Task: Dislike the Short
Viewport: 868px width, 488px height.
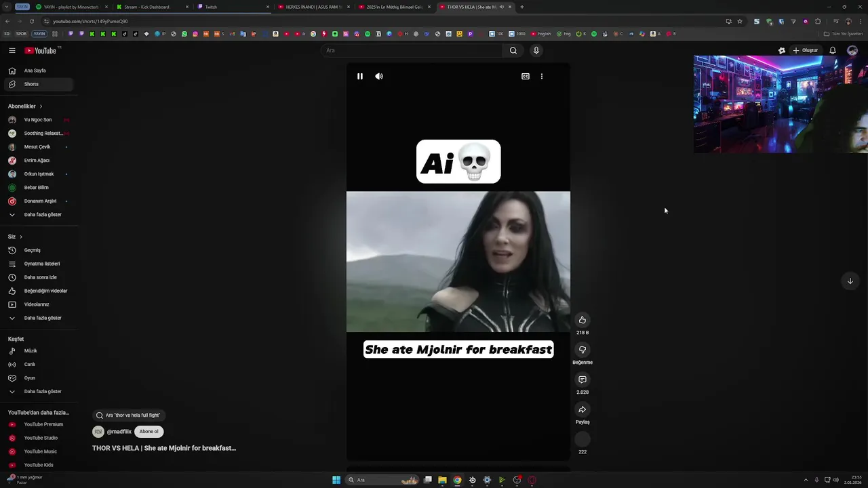Action: coord(582,350)
